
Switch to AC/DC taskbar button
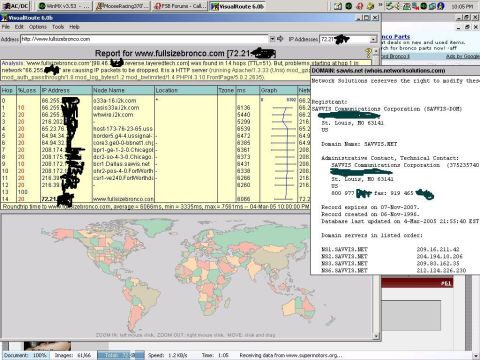point(16,6)
